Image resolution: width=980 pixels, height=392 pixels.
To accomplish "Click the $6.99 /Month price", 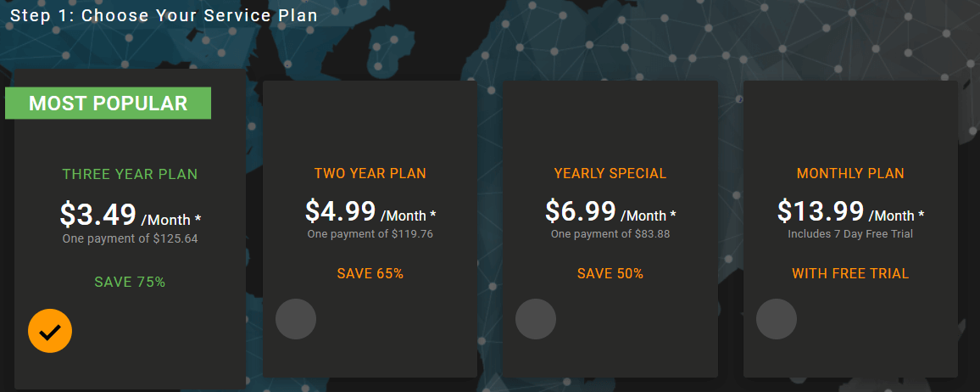I will pyautogui.click(x=610, y=210).
